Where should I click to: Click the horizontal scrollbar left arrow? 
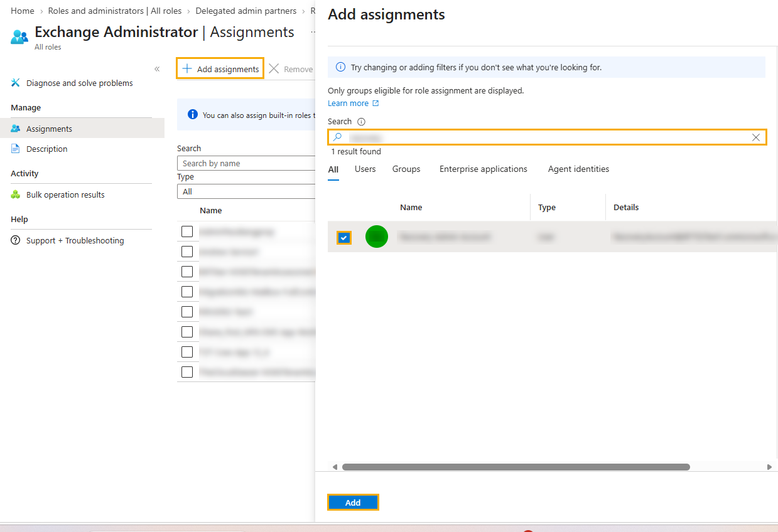coord(335,467)
